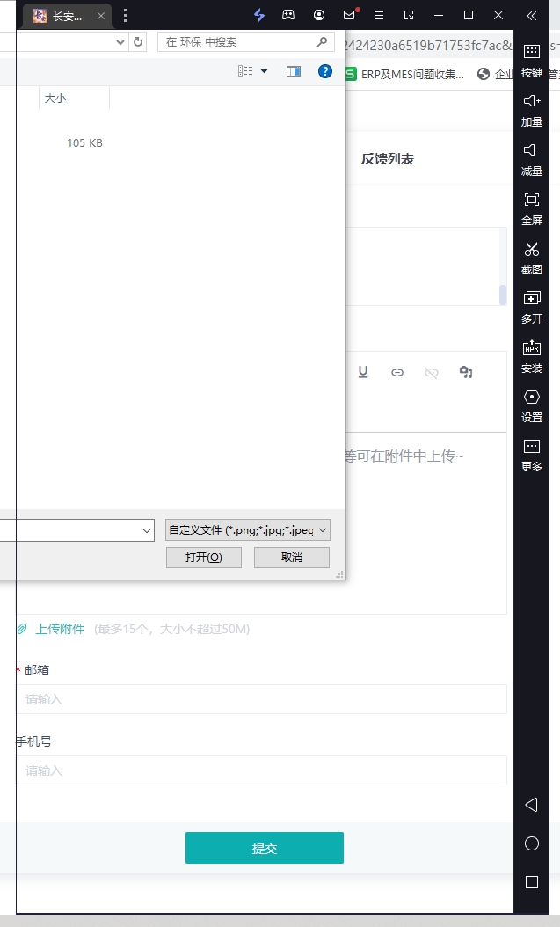560x927 pixels.
Task: Toggle the preview pane in file dialog
Action: [294, 71]
